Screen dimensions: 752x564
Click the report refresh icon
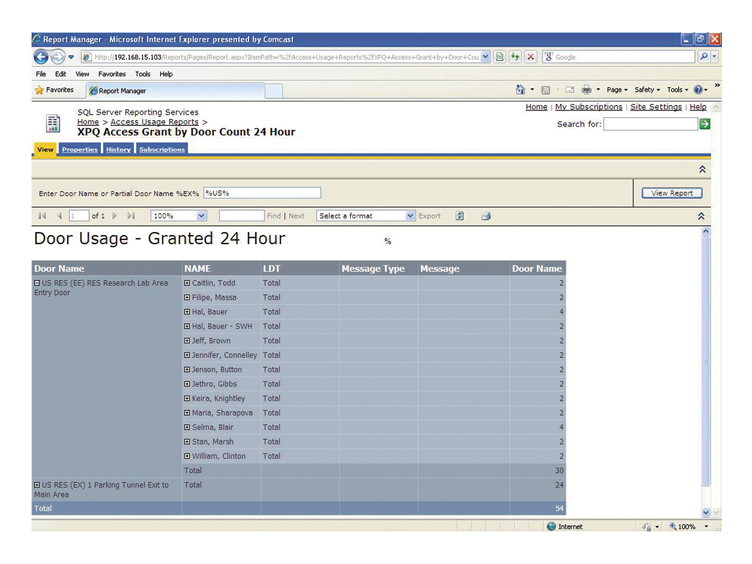tap(459, 216)
